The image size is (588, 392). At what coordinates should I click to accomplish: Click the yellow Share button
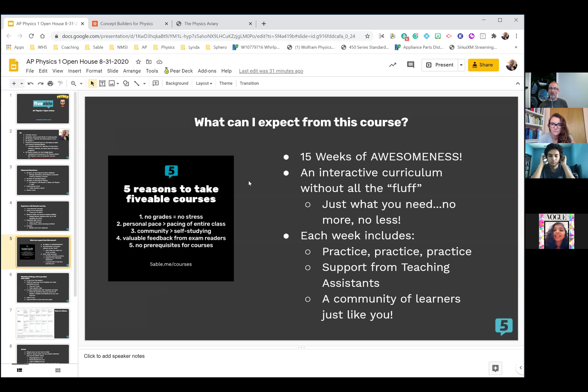[483, 65]
